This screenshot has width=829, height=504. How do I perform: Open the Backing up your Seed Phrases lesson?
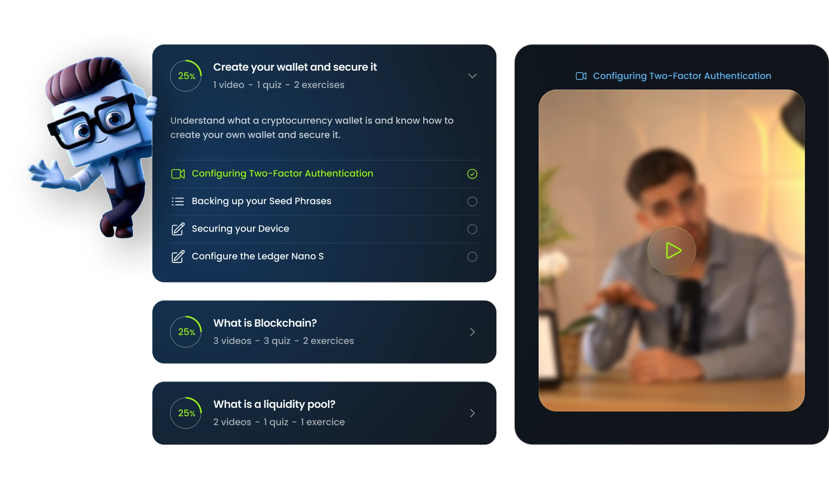coord(261,201)
